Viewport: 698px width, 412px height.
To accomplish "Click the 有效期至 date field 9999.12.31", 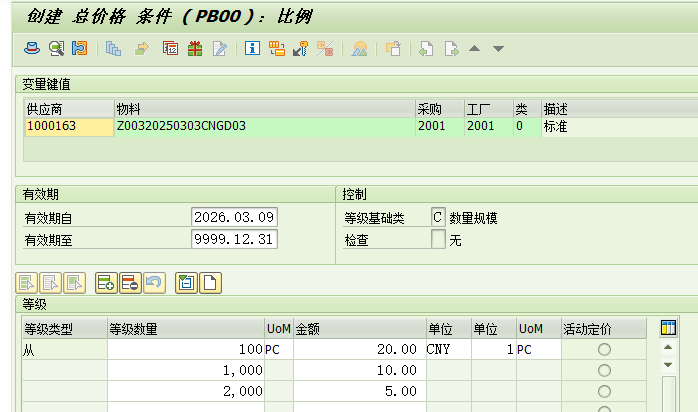I will tap(234, 239).
